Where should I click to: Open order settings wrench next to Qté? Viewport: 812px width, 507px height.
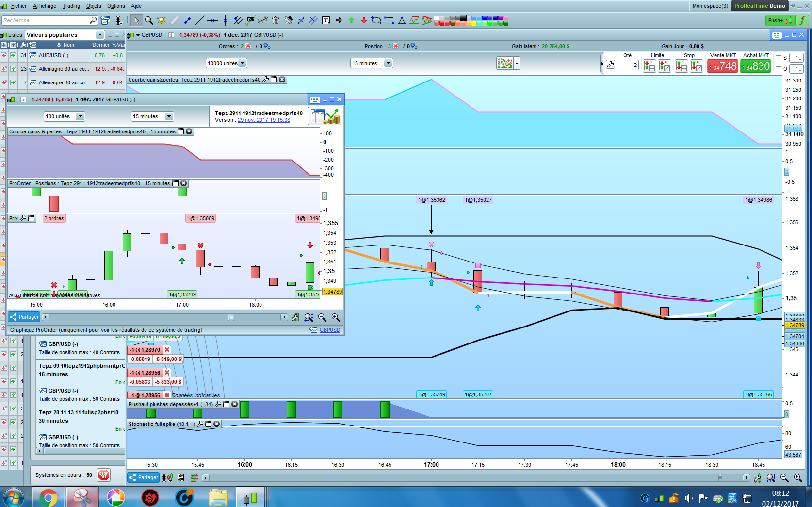(x=610, y=65)
